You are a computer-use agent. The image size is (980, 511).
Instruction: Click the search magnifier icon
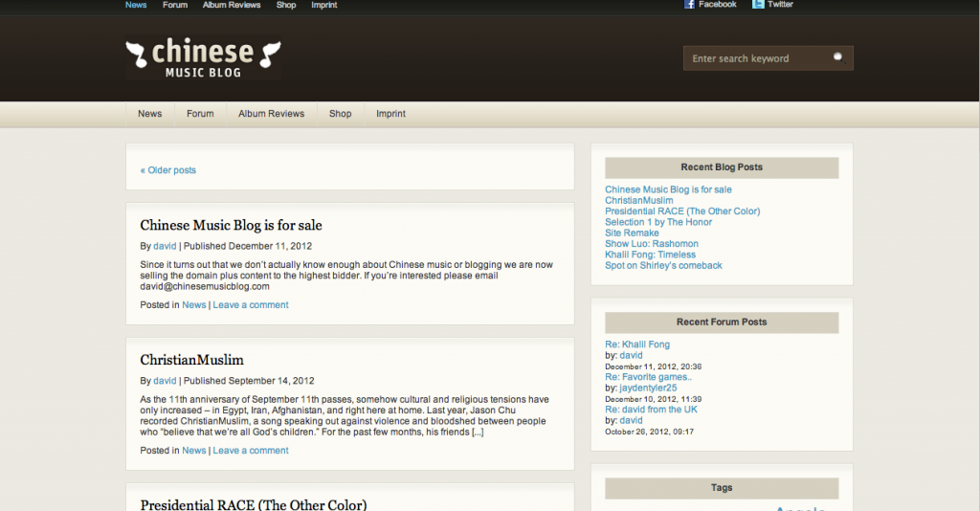(x=838, y=58)
